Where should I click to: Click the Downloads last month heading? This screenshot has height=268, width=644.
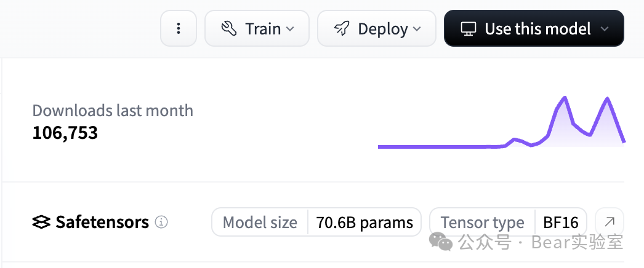point(113,111)
